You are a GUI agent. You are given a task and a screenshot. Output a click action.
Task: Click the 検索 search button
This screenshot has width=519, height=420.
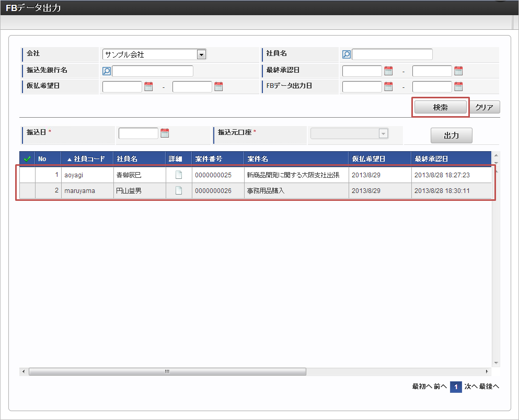tap(440, 107)
